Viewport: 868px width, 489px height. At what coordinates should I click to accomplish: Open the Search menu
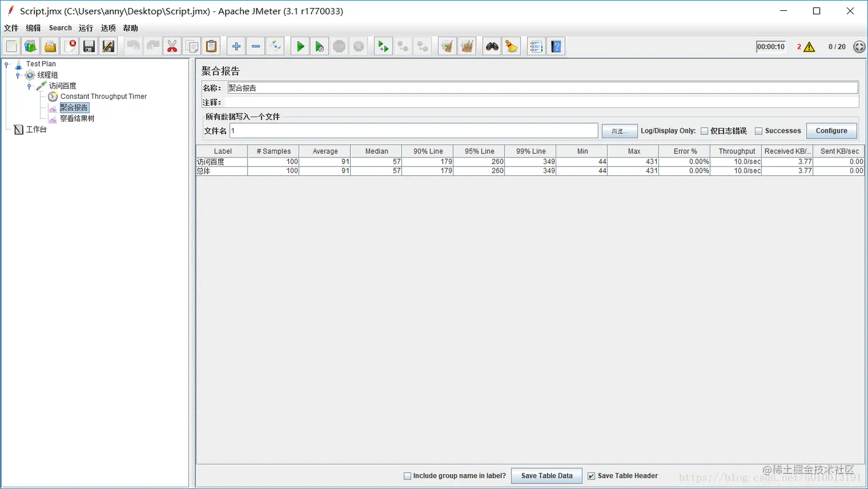pos(60,28)
